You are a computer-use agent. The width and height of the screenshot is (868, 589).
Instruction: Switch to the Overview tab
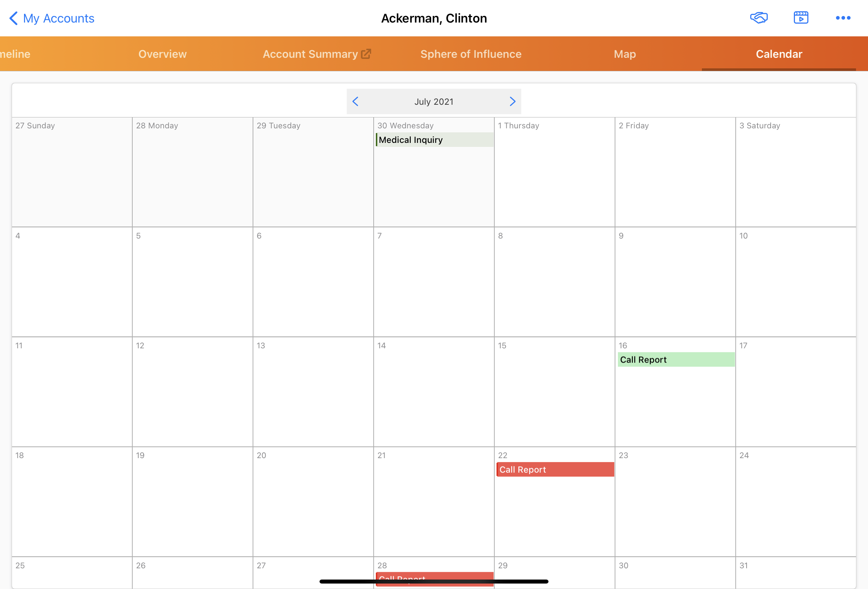click(162, 54)
